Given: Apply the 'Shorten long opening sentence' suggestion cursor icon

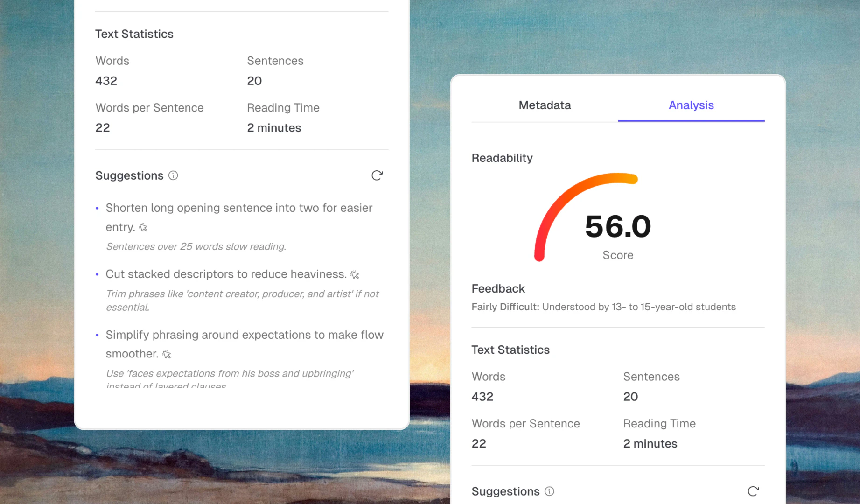Looking at the screenshot, I should pyautogui.click(x=143, y=228).
